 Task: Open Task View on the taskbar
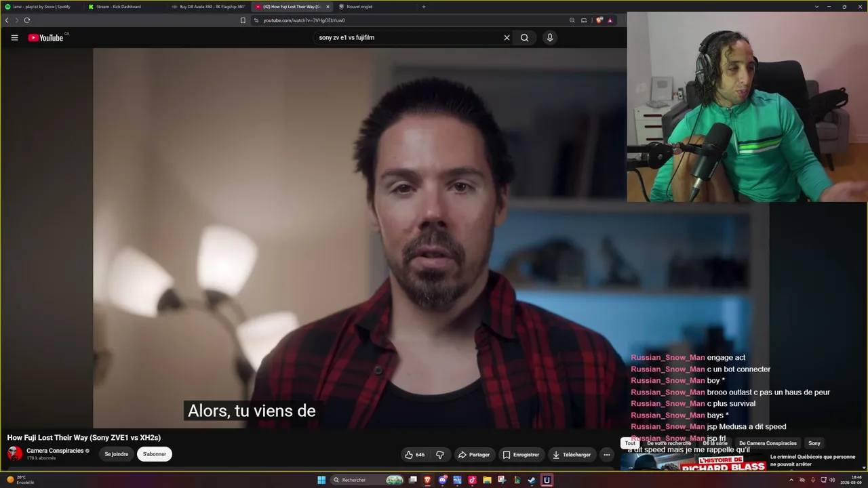click(413, 480)
